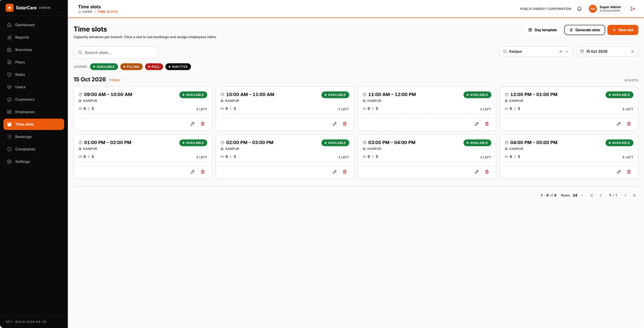Screen dimensions: 644x328
Task: Click the notification bell icon
Action: pos(579,9)
